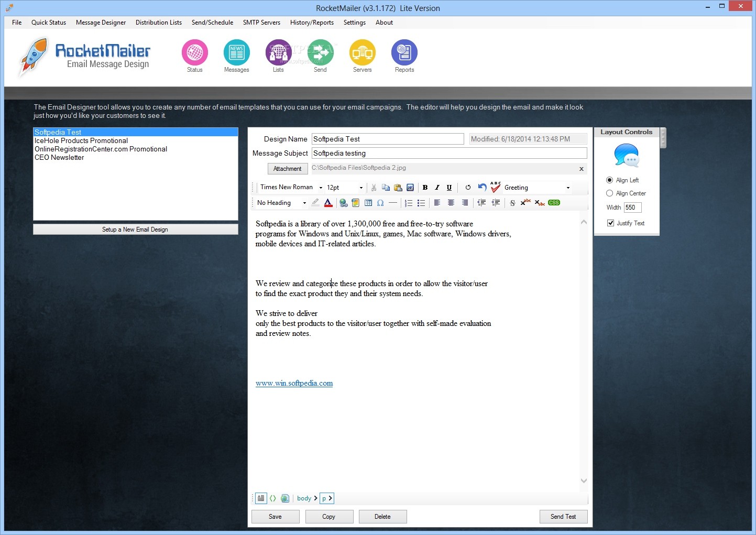Open the SMTP Servers menu
756x535 pixels.
[x=261, y=23]
